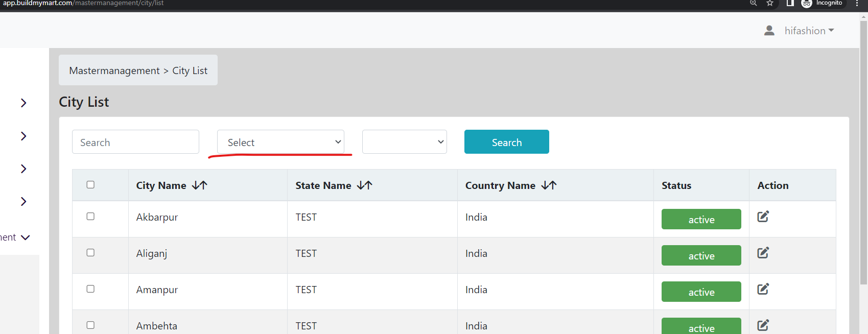This screenshot has height=334, width=868.
Task: Edit the Amanpur city row
Action: (763, 289)
